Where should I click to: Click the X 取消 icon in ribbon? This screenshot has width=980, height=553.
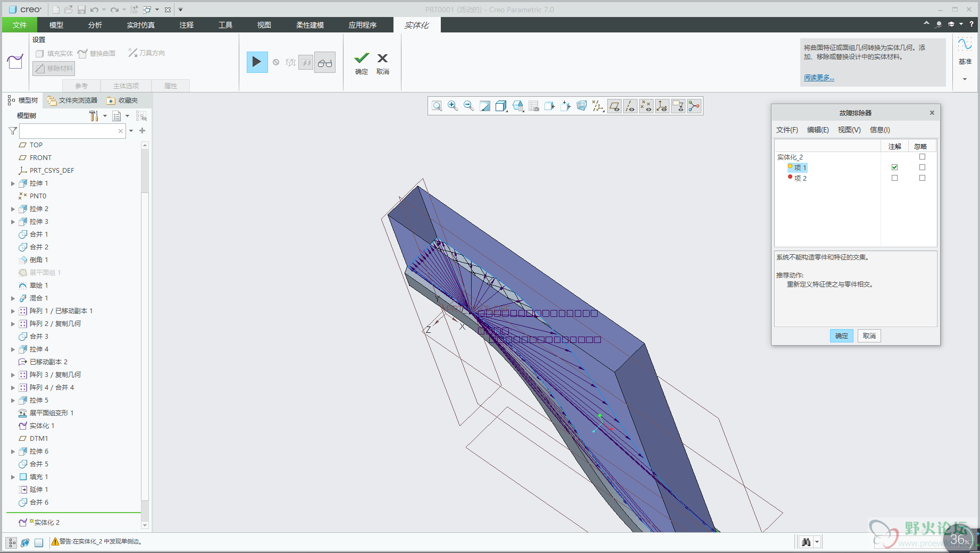tap(382, 58)
